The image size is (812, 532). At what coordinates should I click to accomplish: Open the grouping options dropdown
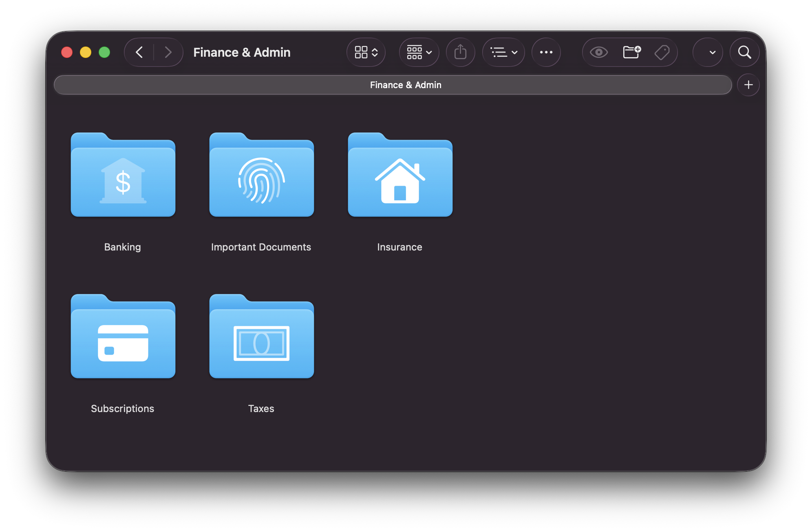[x=419, y=52]
